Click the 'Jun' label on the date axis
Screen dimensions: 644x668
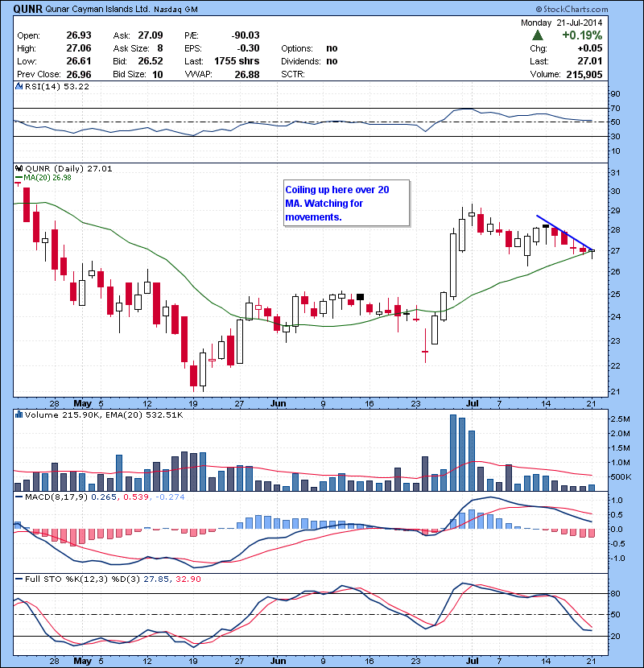click(278, 402)
